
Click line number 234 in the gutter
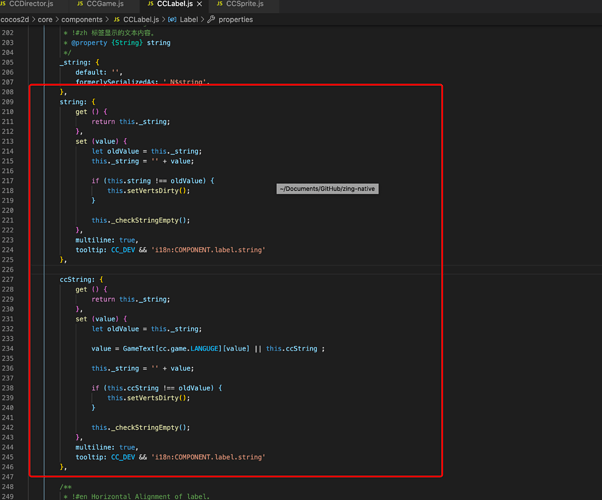point(8,349)
